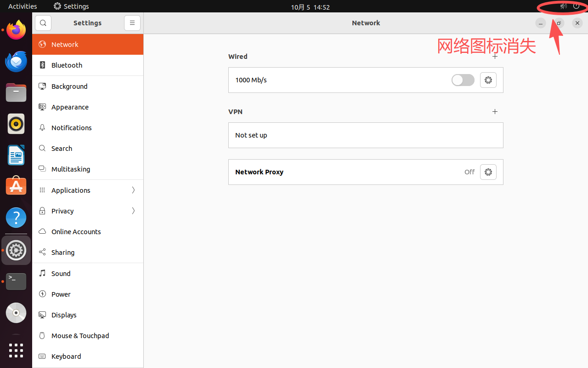
Task: Click the Appearance icon in sidebar
Action: [42, 107]
